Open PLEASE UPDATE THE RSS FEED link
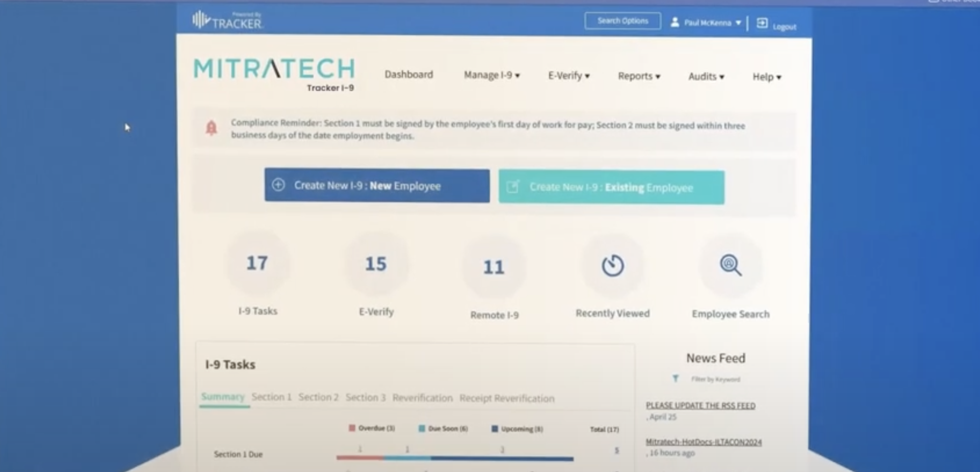 pos(700,405)
